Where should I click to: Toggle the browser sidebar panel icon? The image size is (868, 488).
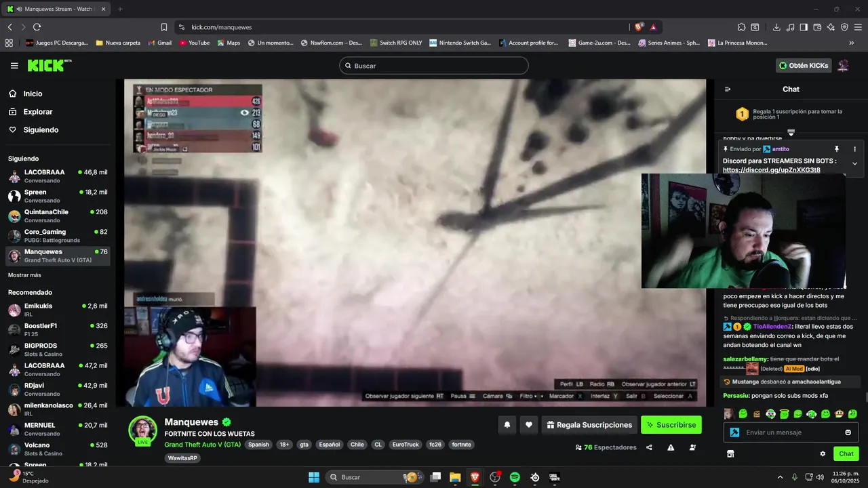pos(804,27)
